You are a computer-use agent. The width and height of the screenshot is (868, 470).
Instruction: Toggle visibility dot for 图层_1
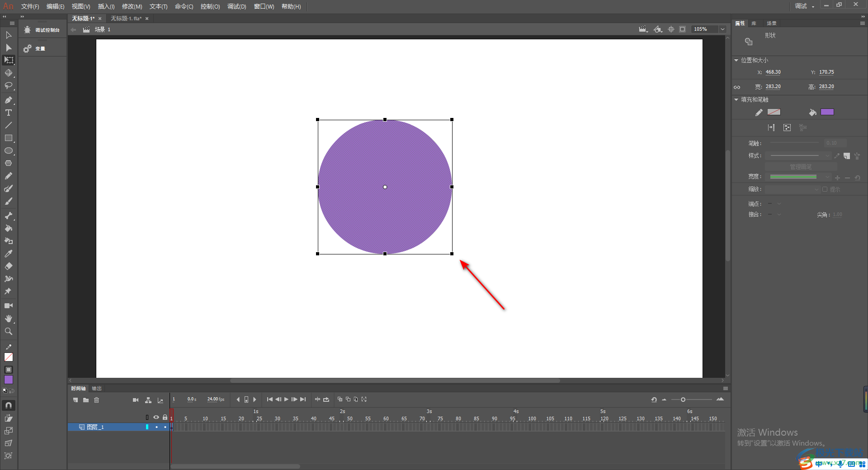click(156, 427)
